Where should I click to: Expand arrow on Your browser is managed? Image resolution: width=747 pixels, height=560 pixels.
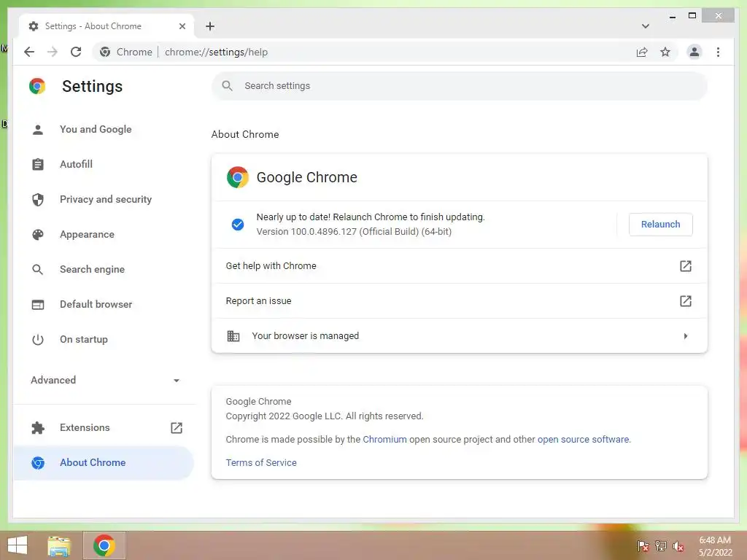685,335
